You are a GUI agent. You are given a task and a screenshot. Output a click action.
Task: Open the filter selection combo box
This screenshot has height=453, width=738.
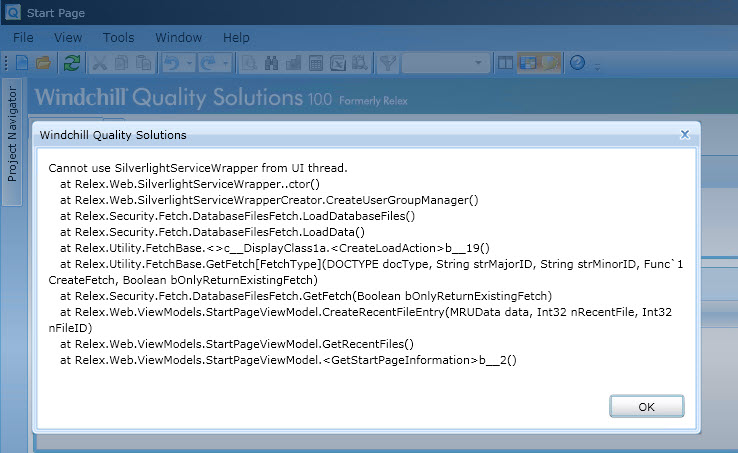[446, 63]
